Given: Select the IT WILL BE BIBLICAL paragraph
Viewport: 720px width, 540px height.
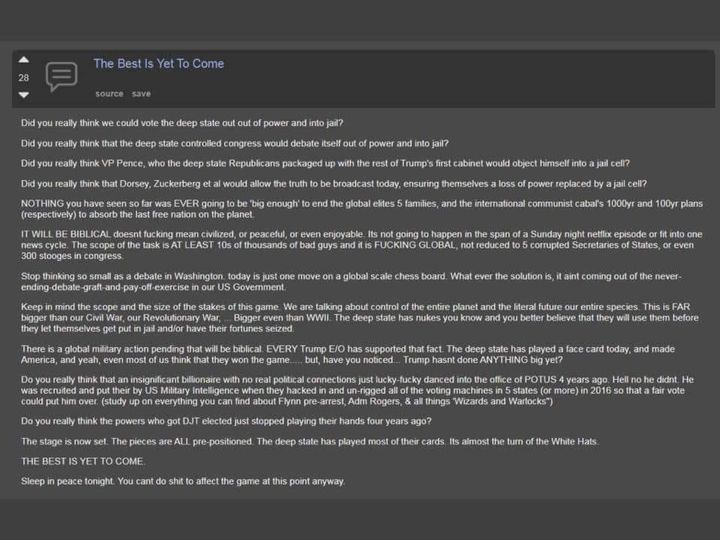Looking at the screenshot, I should coord(362,245).
